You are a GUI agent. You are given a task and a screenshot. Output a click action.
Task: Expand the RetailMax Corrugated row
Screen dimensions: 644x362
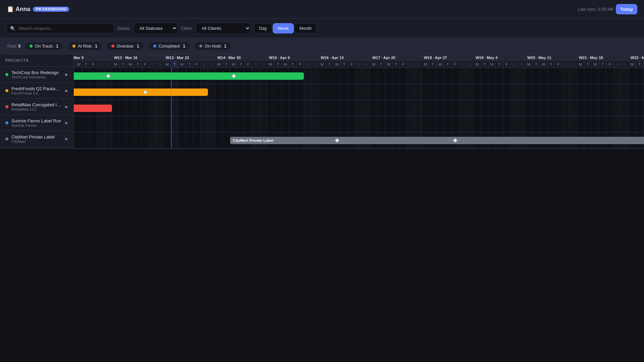click(x=67, y=107)
